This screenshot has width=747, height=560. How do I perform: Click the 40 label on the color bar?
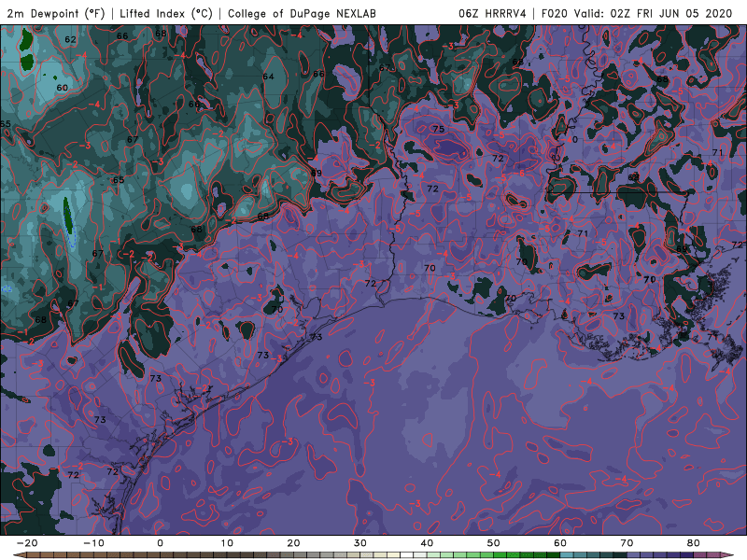click(427, 543)
